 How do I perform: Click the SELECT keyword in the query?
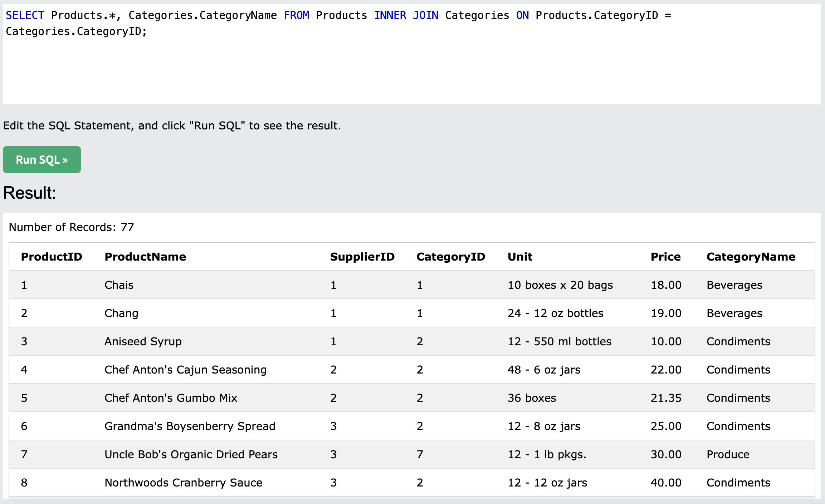(x=25, y=15)
